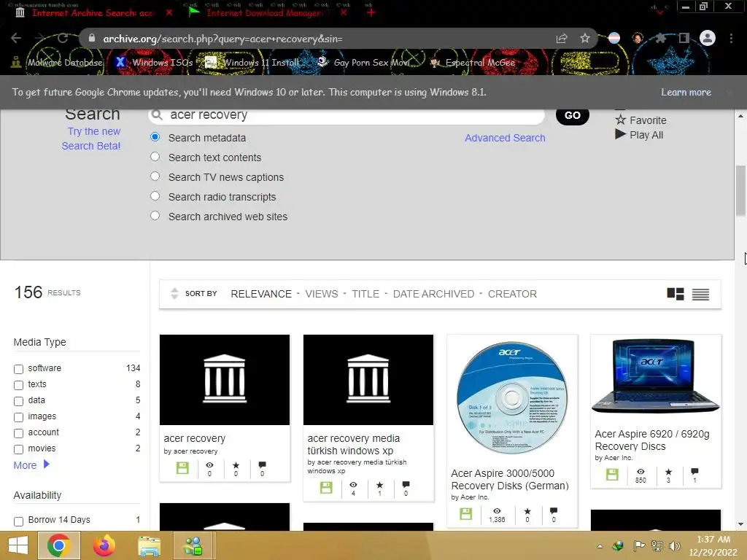Screen dimensions: 747x560
Task: Open Acer Aspire 6920 laptop thumbnail
Action: 656,376
